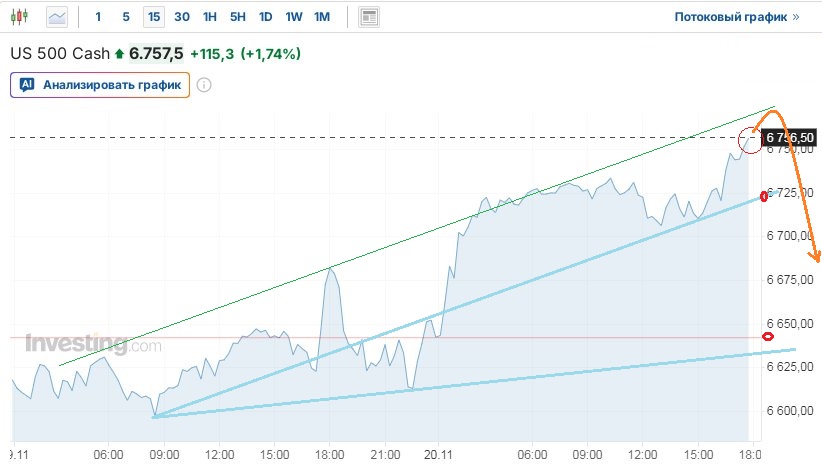Switch to the 30 minute interval

181,17
